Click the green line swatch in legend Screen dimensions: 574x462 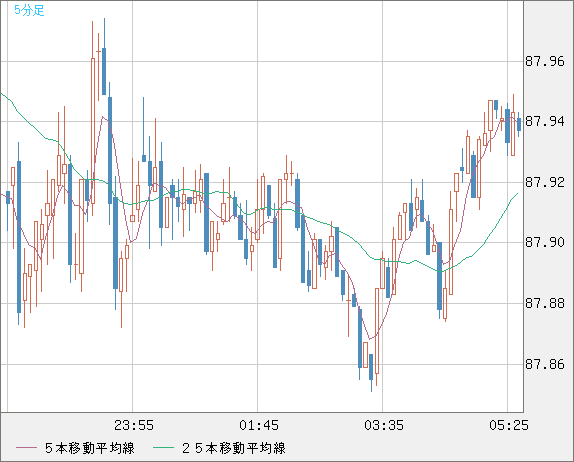pyautogui.click(x=163, y=448)
